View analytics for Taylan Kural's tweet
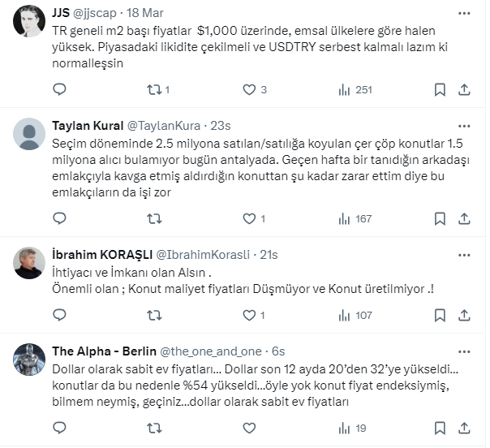Image resolution: width=490 pixels, height=448 pixels. point(344,218)
